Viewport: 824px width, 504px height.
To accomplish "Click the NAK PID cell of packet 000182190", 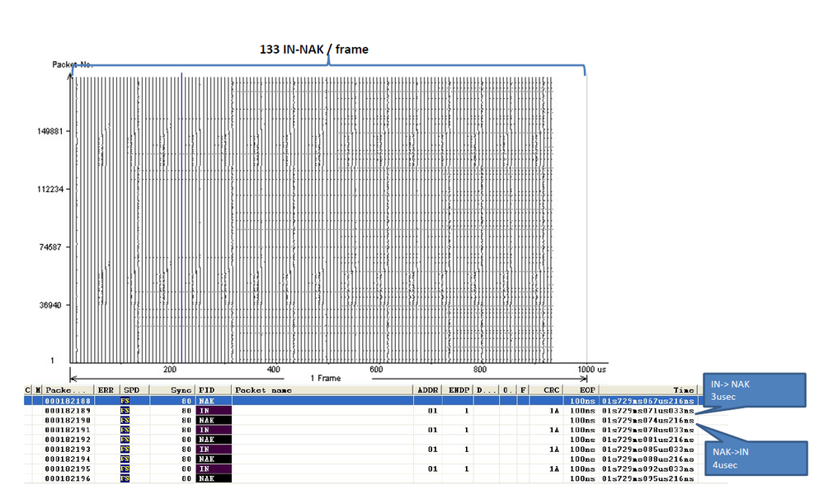I will click(214, 421).
